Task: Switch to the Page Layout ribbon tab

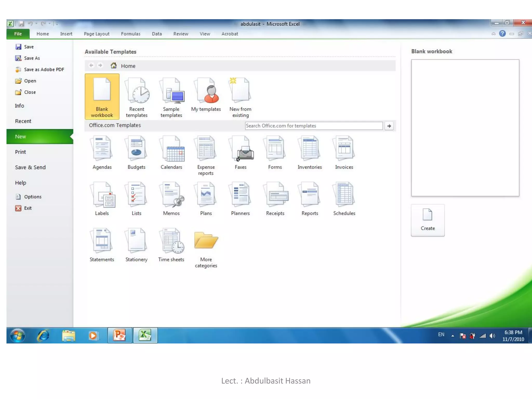Action: click(x=97, y=34)
